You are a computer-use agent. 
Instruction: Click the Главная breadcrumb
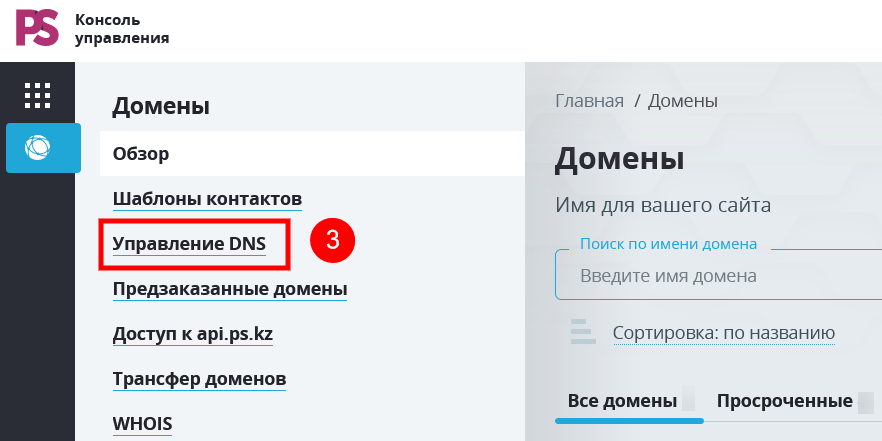(590, 101)
